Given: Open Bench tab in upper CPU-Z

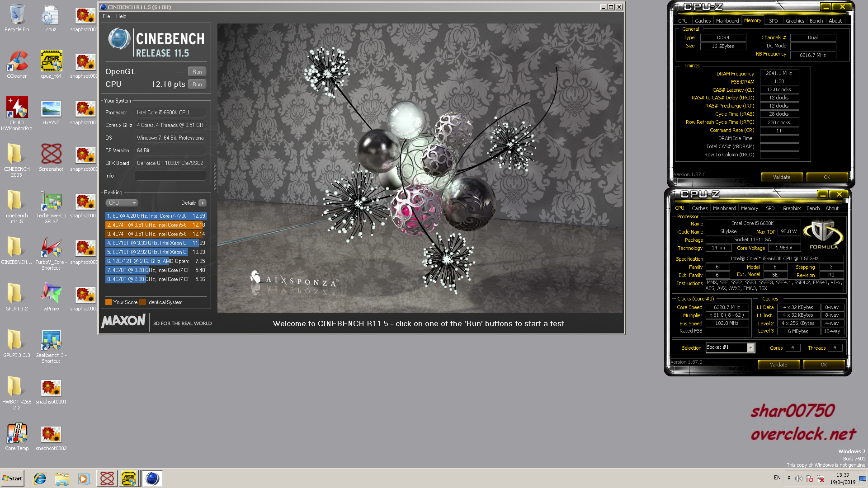Looking at the screenshot, I should (x=816, y=21).
